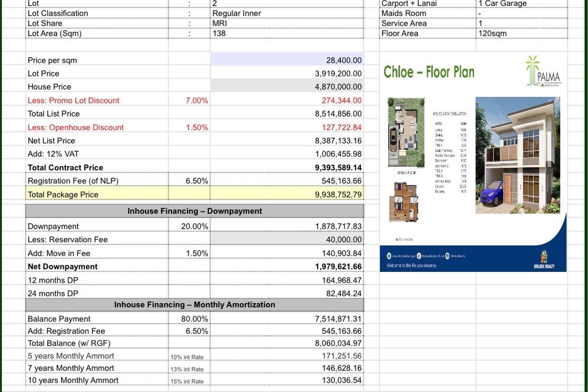Click the 7 years Monthly Ammort value 146,628.16
The width and height of the screenshot is (588, 392).
342,368
